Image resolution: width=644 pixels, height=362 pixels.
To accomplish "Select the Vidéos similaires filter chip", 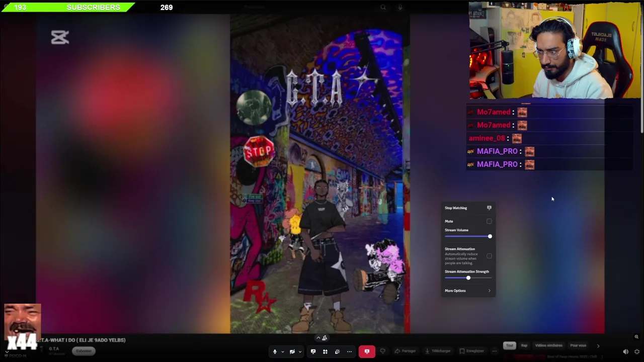I will 548,345.
